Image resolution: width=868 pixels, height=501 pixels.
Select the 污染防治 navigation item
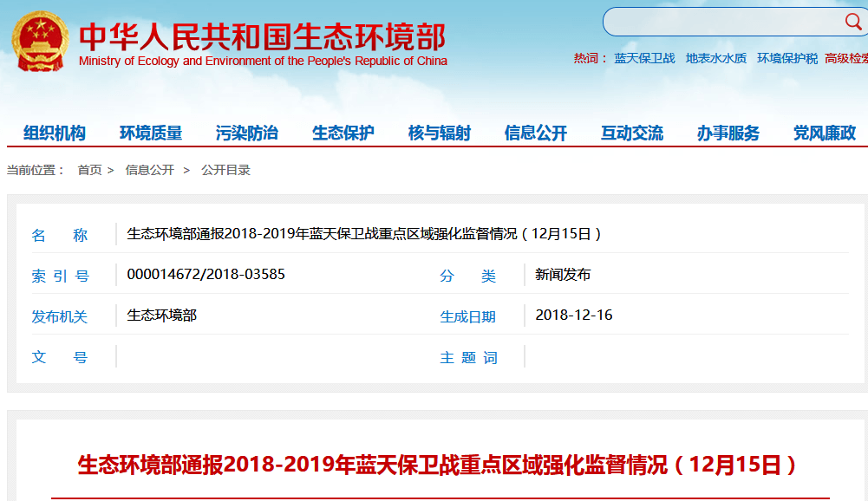pos(247,133)
